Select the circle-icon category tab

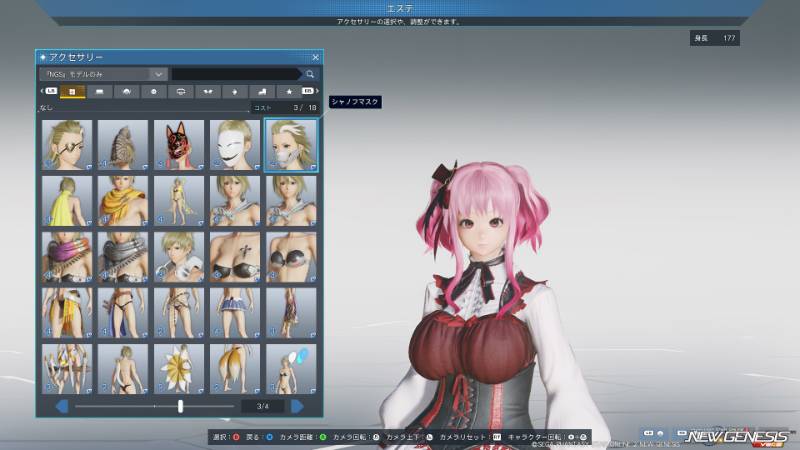coord(154,92)
